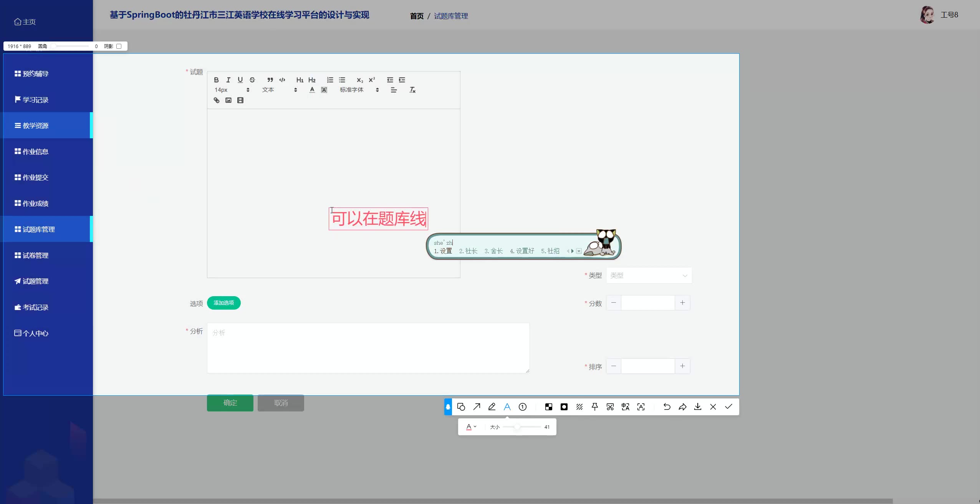Screen dimensions: 980x504
Task: Select the shape drawing tool
Action: pos(461,407)
